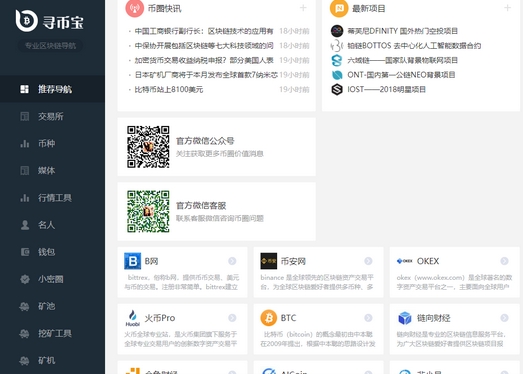
Task: Go to 交易所 menu item
Action: coord(52,116)
